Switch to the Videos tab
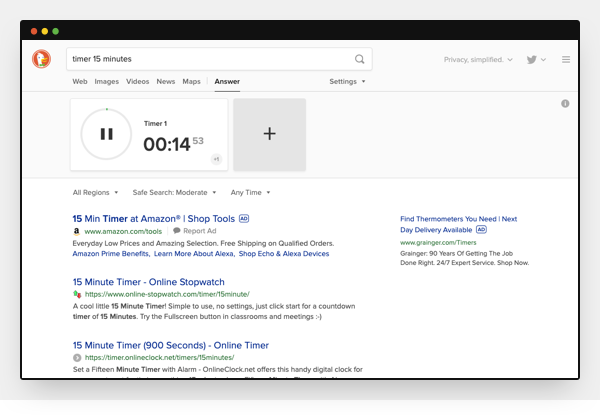600x415 pixels. coord(137,81)
